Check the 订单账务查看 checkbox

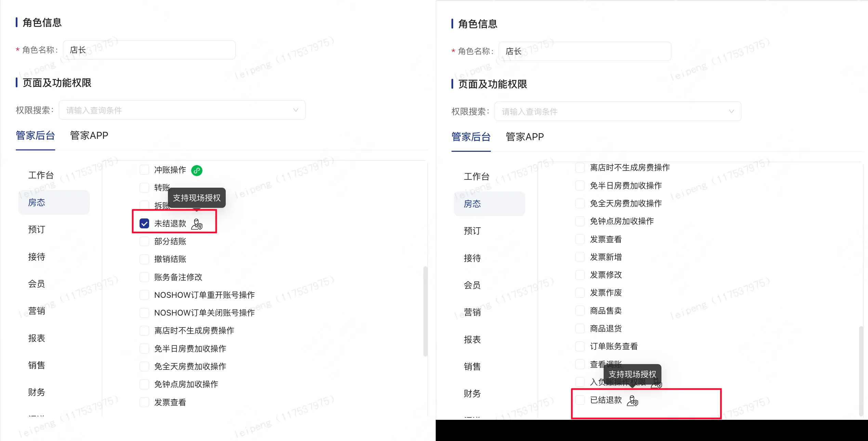point(580,346)
